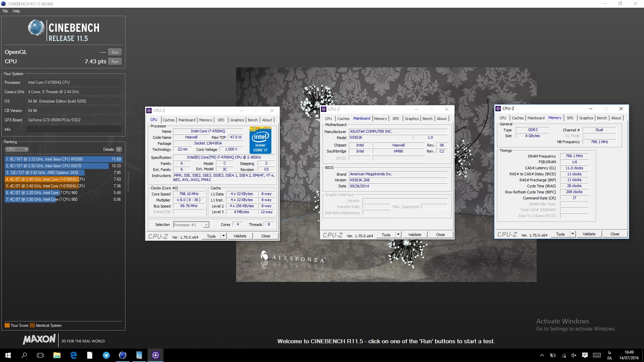Select ranking row Intel Xeon CPU X5570

(x=63, y=166)
